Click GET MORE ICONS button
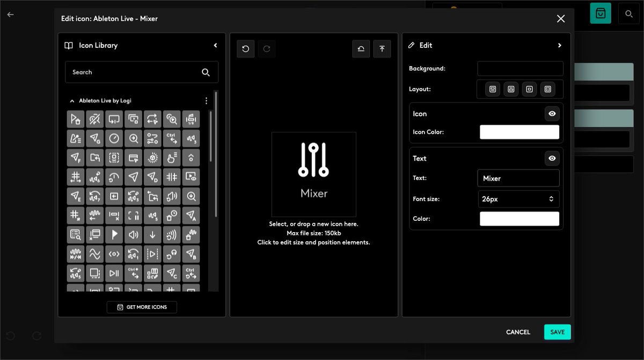The height and width of the screenshot is (360, 644). [142, 307]
